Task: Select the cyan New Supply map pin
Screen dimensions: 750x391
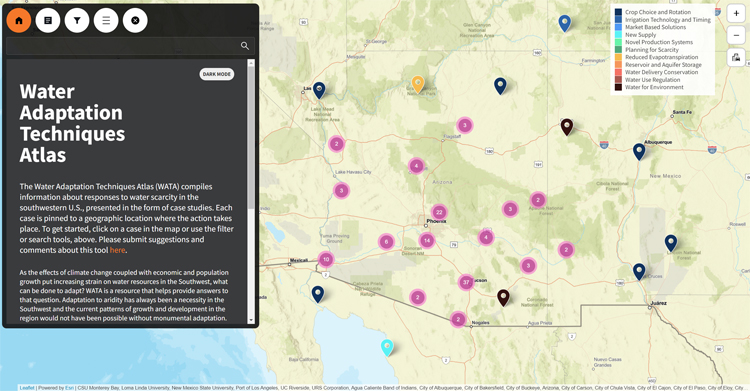Action: 387,347
